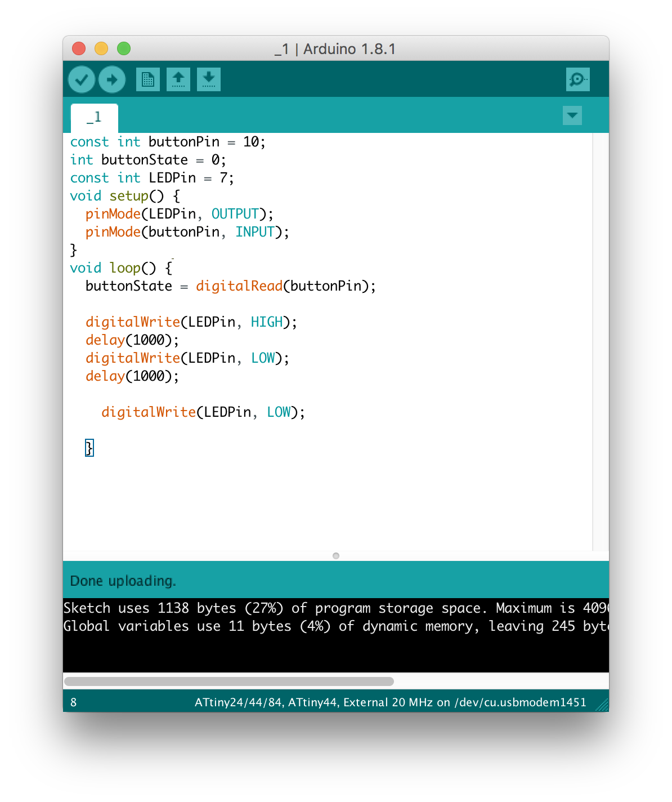Image resolution: width=672 pixels, height=802 pixels.
Task: Click the Upload arrow button
Action: [112, 79]
